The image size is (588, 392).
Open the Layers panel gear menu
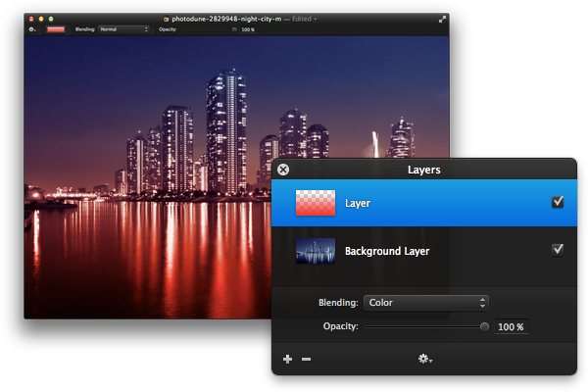[425, 359]
